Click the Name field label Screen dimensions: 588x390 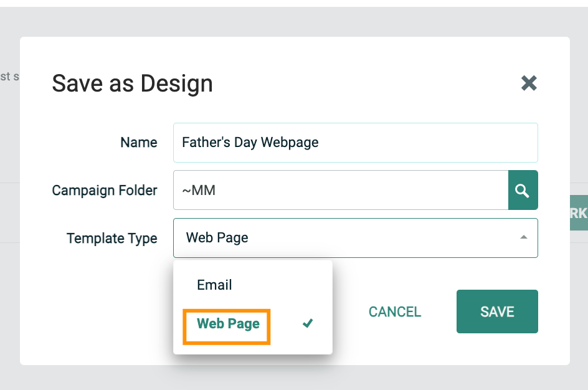[x=138, y=143]
